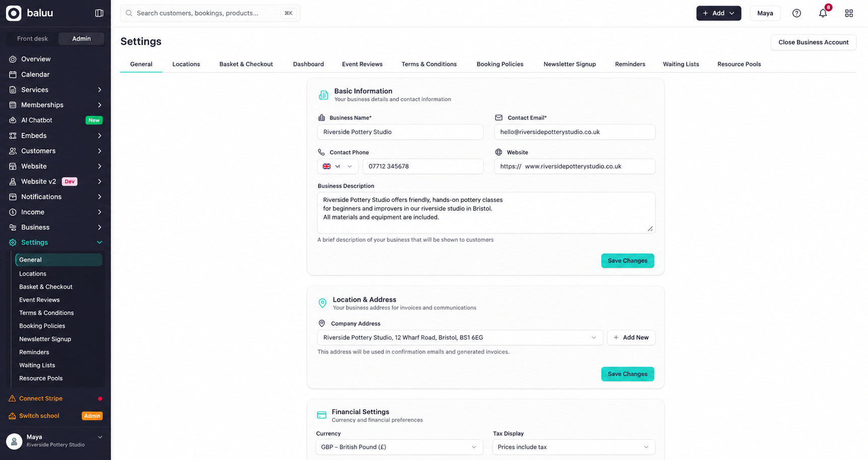
Task: Switch to Front desk mode
Action: (x=32, y=39)
